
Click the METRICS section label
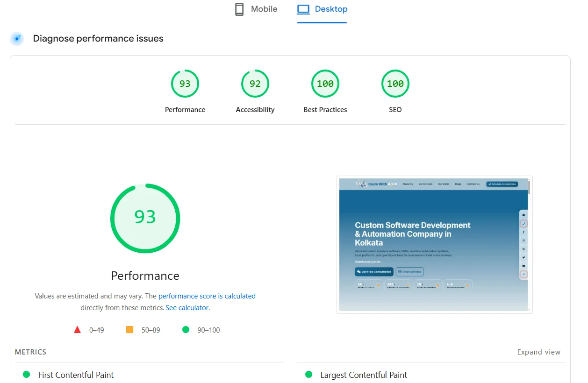click(x=31, y=352)
